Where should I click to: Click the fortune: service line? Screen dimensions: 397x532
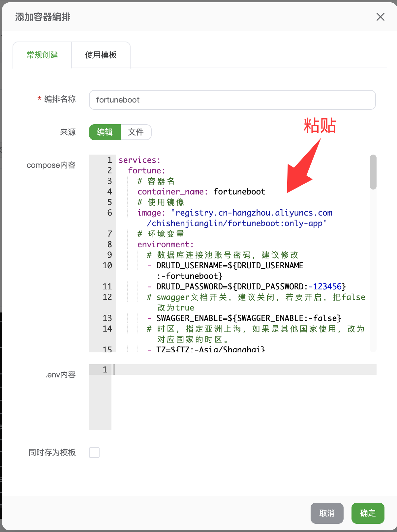(x=147, y=171)
